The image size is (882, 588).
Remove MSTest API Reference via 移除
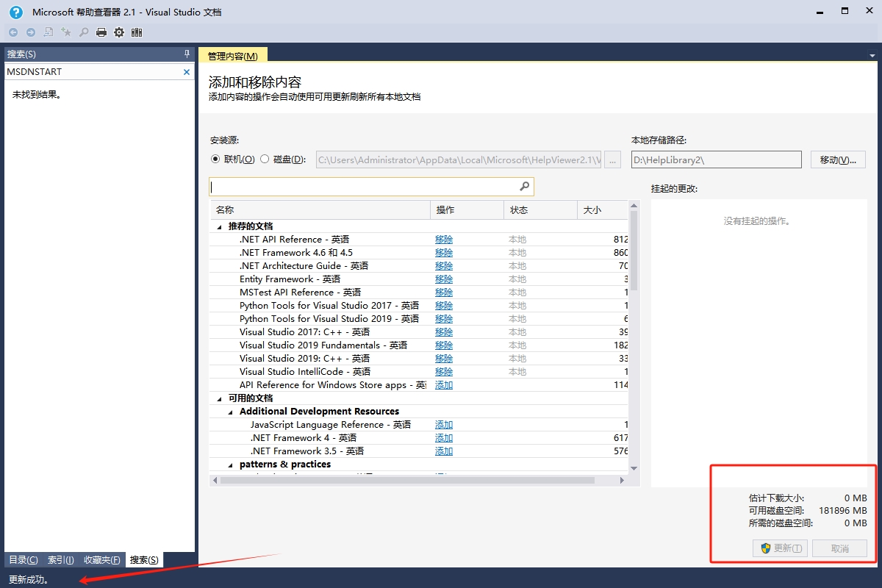(x=444, y=293)
